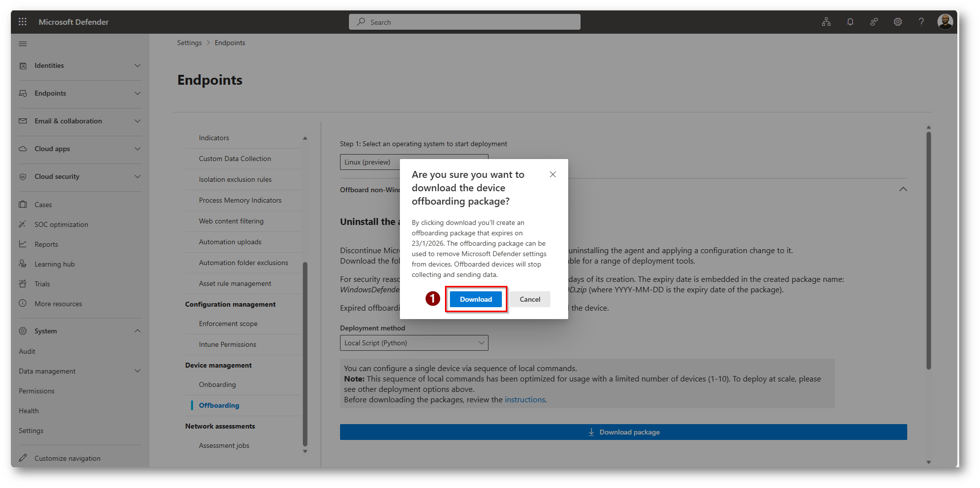
Task: Click the More resources info icon
Action: (x=23, y=303)
